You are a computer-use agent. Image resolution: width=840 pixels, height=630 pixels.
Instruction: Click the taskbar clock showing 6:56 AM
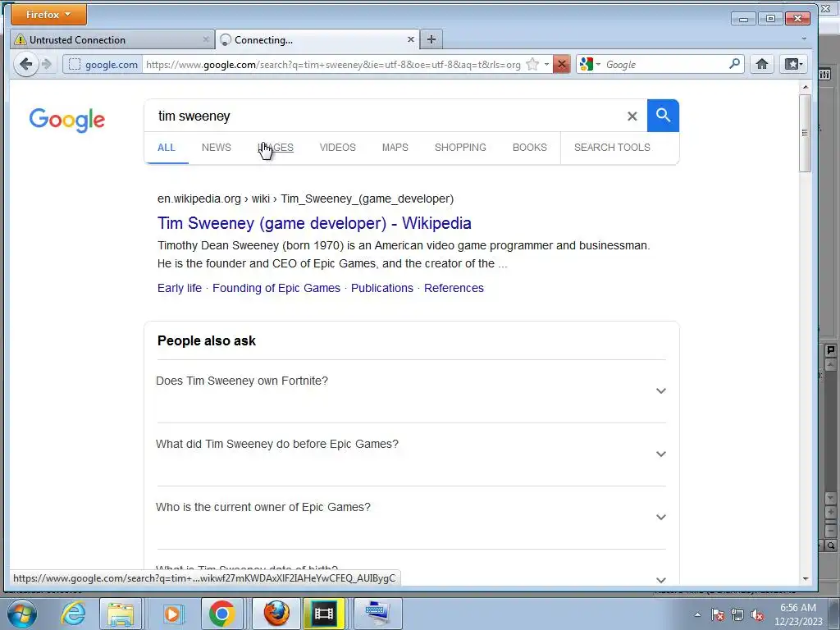[797, 614]
